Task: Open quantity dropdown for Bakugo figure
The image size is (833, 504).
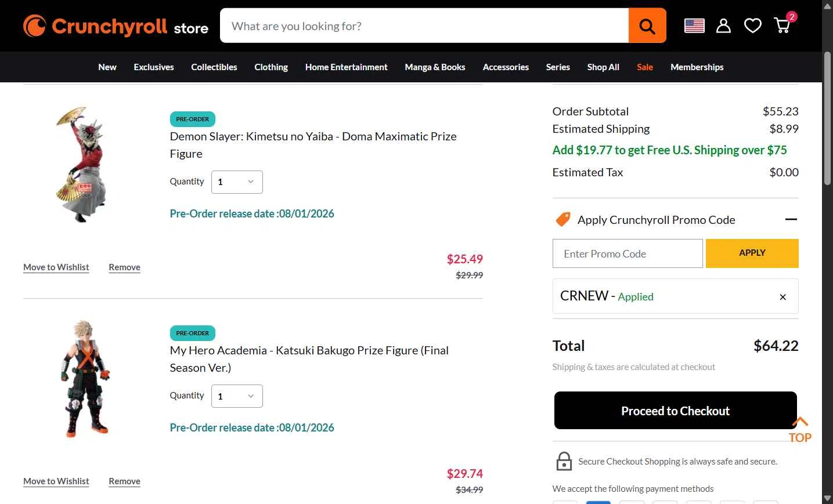Action: click(237, 396)
